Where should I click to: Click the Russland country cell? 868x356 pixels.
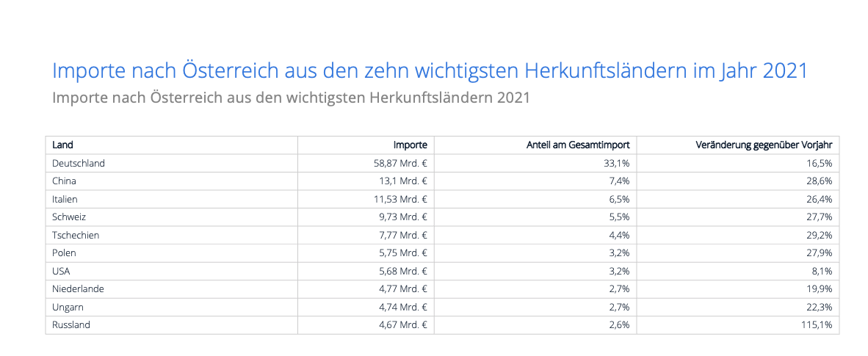coord(71,324)
